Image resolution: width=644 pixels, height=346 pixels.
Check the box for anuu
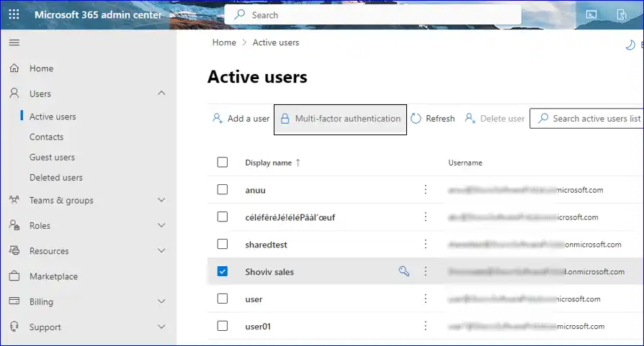click(222, 189)
